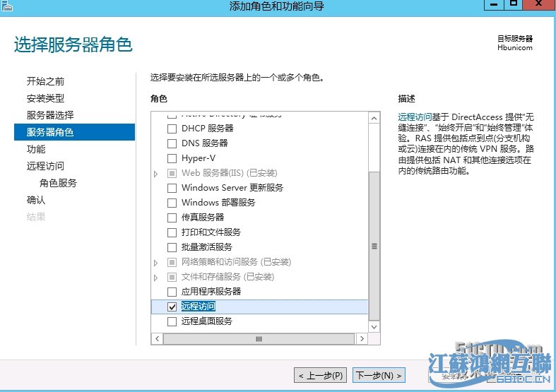The width and height of the screenshot is (556, 392).
Task: Expand the 网络策略和访问服务 role tree
Action: (155, 263)
